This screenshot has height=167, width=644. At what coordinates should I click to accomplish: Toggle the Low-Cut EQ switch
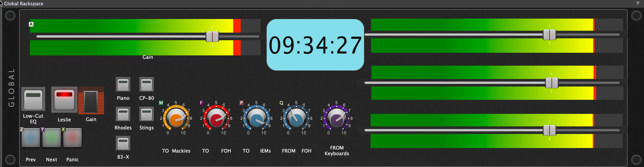33,99
